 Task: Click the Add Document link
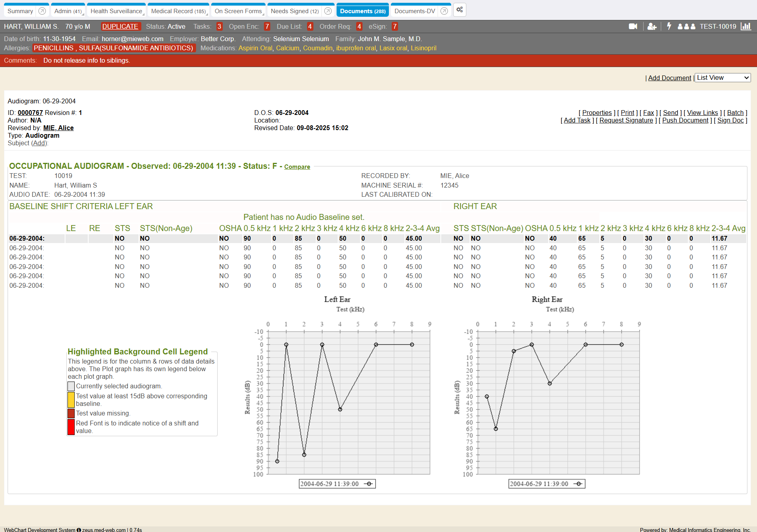pyautogui.click(x=669, y=78)
